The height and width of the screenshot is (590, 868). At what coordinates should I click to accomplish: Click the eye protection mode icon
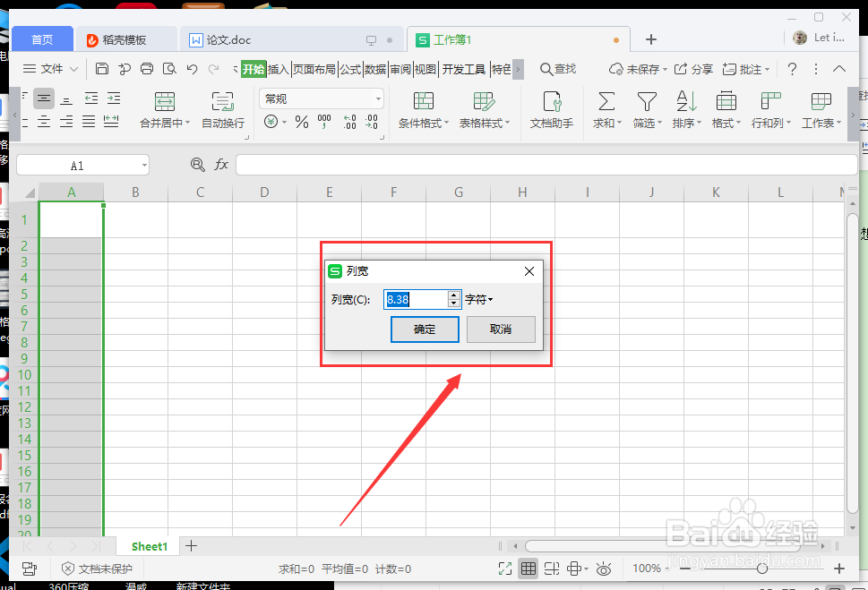604,569
